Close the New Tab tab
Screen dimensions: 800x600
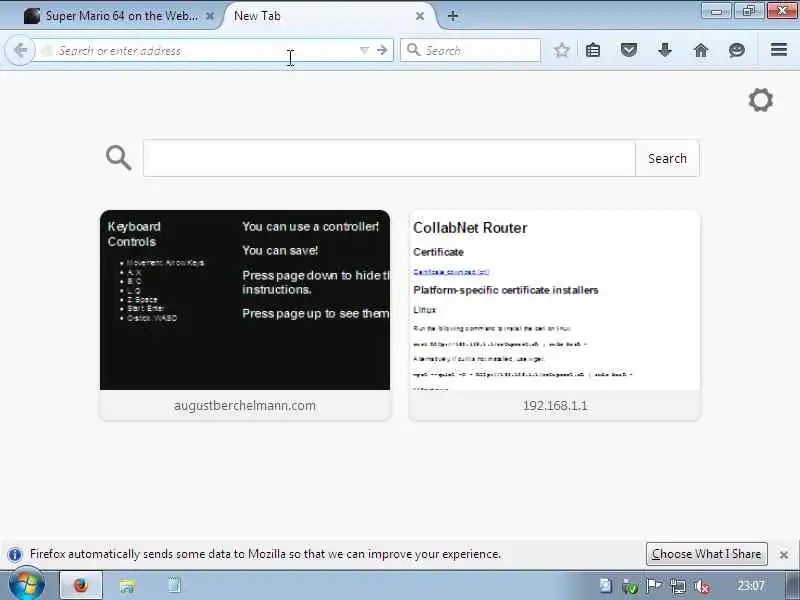(x=420, y=16)
